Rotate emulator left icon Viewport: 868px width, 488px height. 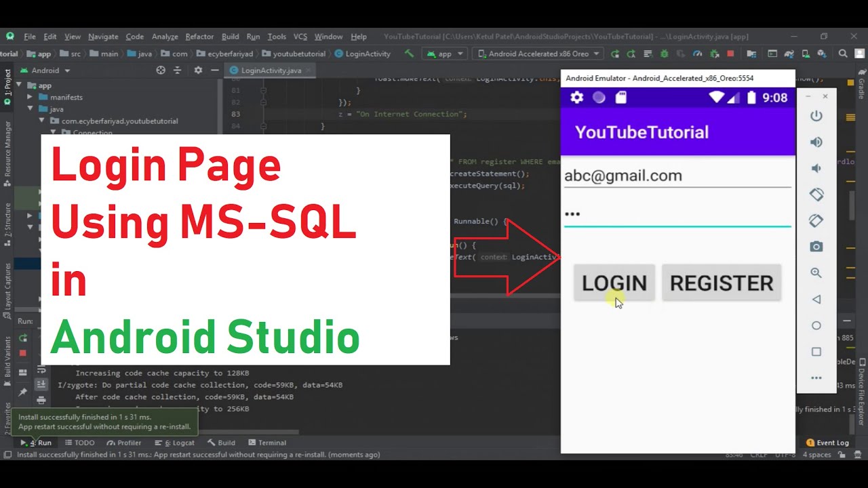point(816,195)
